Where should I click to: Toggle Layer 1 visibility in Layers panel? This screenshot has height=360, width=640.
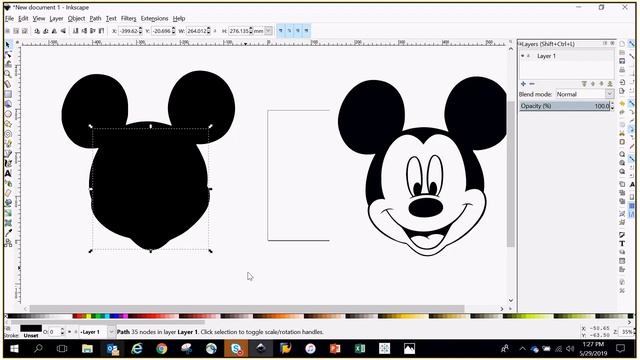523,56
